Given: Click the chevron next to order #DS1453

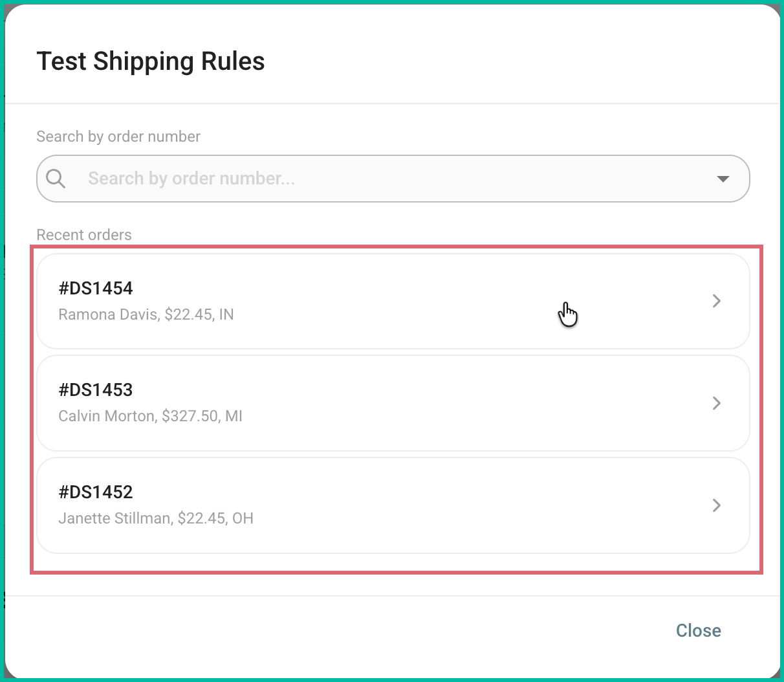Looking at the screenshot, I should tap(717, 403).
